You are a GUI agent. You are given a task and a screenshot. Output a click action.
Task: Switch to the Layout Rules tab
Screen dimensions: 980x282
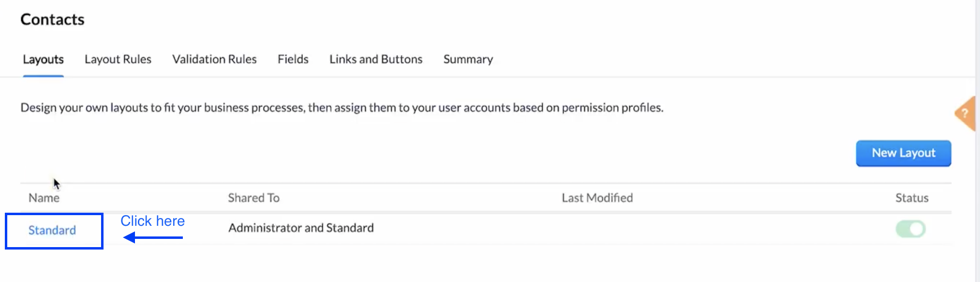point(118,59)
